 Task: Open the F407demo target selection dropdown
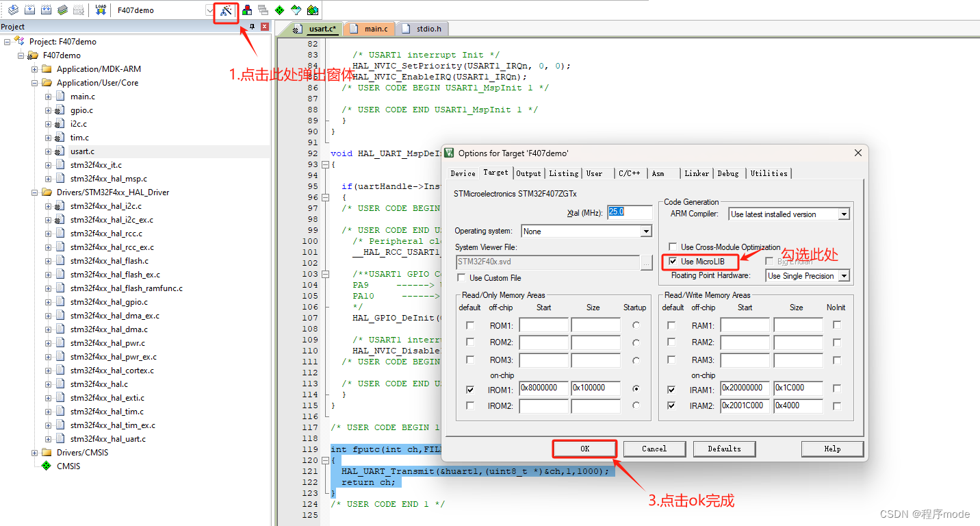(x=209, y=10)
